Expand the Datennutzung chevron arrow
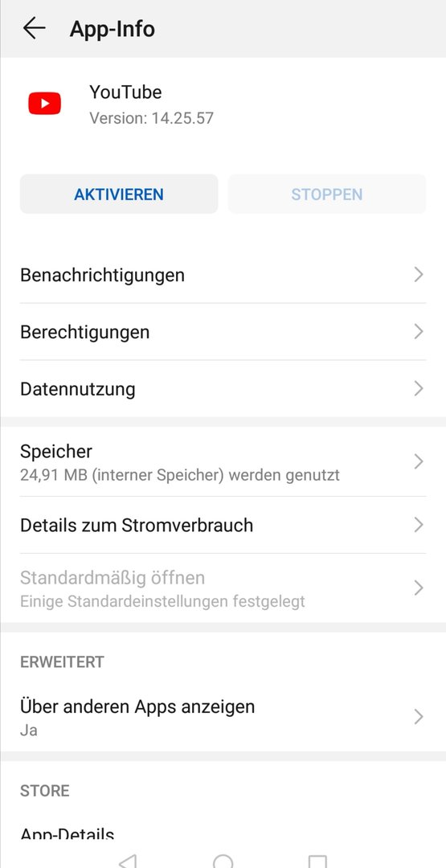The image size is (446, 868). (419, 389)
